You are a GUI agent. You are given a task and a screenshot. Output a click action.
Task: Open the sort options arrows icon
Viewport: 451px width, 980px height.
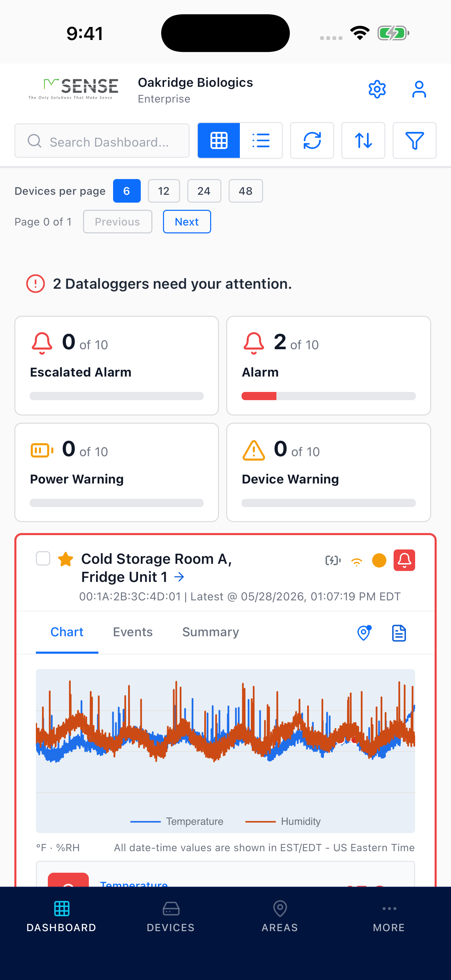point(363,140)
